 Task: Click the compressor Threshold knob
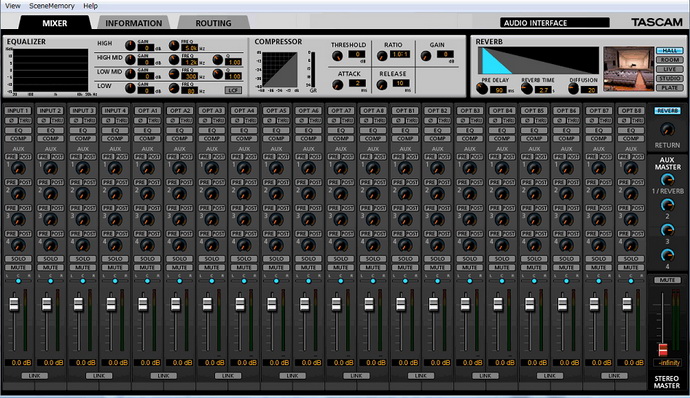(x=337, y=56)
